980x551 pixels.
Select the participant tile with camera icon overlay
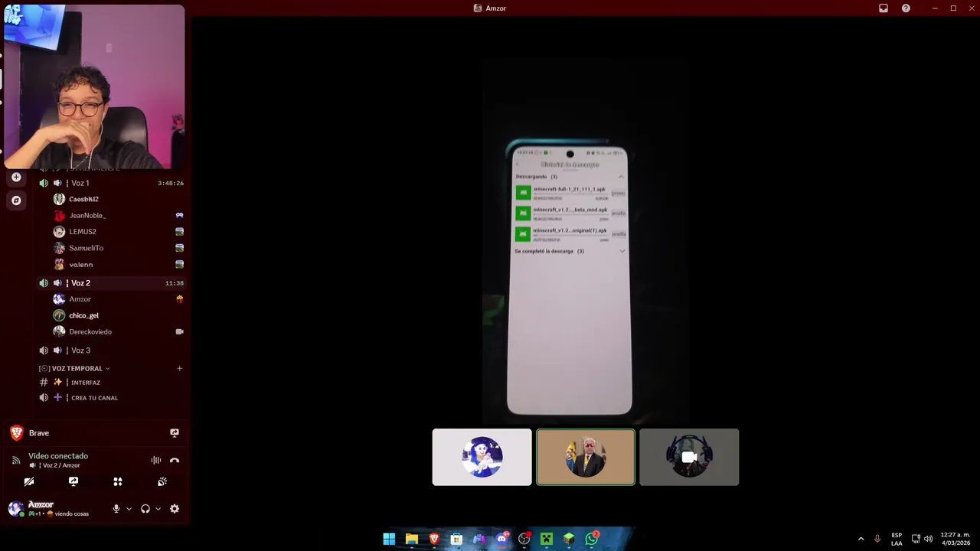(x=689, y=457)
